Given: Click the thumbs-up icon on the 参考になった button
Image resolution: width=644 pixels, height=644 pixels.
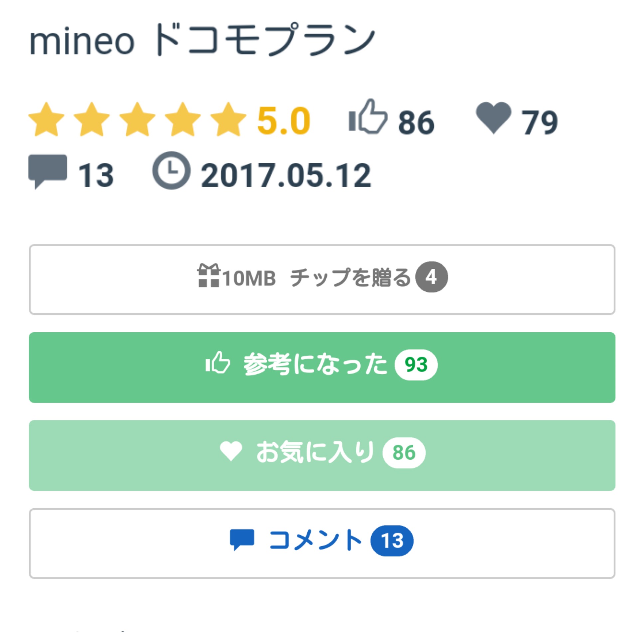Looking at the screenshot, I should point(218,363).
